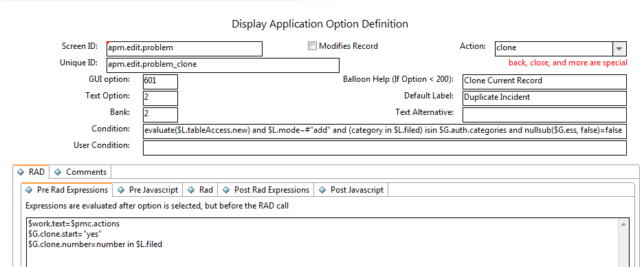The image size is (644, 267).
Task: Switch to the RAD tab
Action: [31, 172]
